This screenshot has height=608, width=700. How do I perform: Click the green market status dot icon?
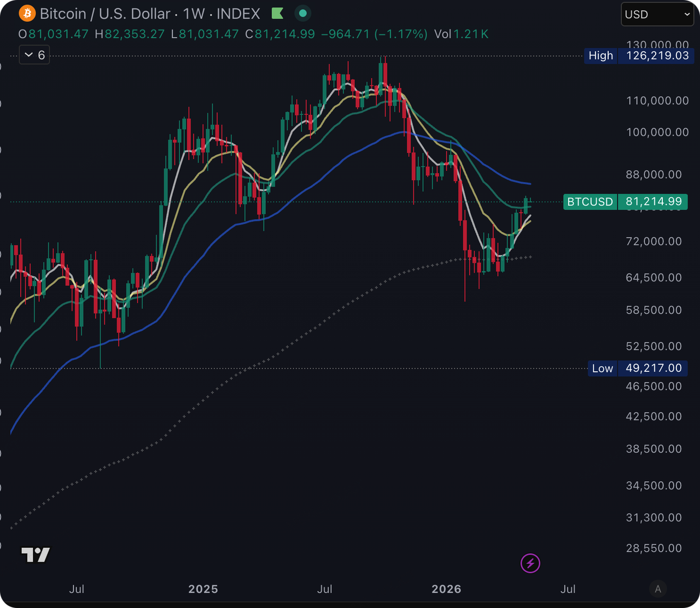[302, 13]
